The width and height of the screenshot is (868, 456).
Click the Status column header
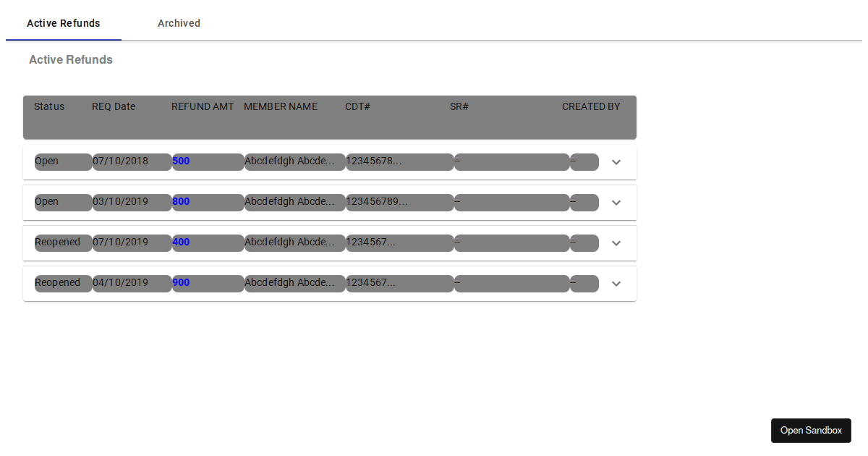coord(49,106)
